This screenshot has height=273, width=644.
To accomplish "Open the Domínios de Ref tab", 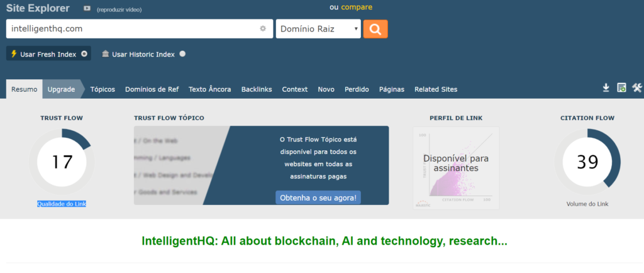I will [152, 89].
